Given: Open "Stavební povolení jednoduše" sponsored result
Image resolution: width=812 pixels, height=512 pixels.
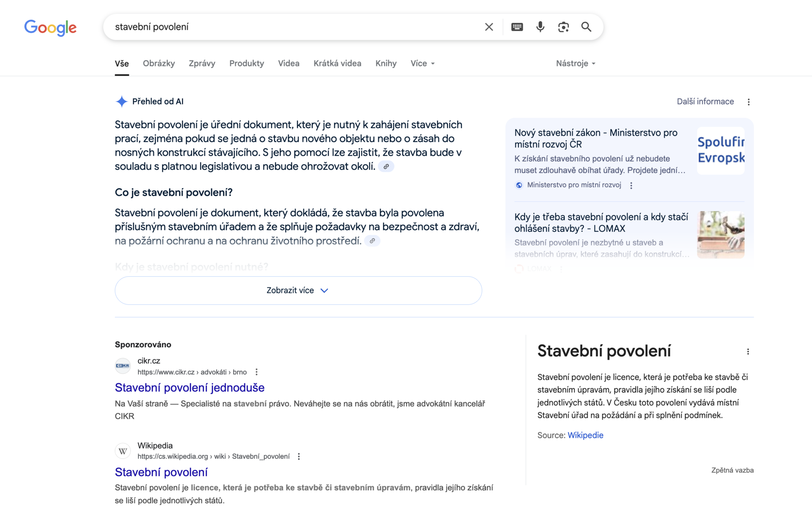Looking at the screenshot, I should point(189,388).
